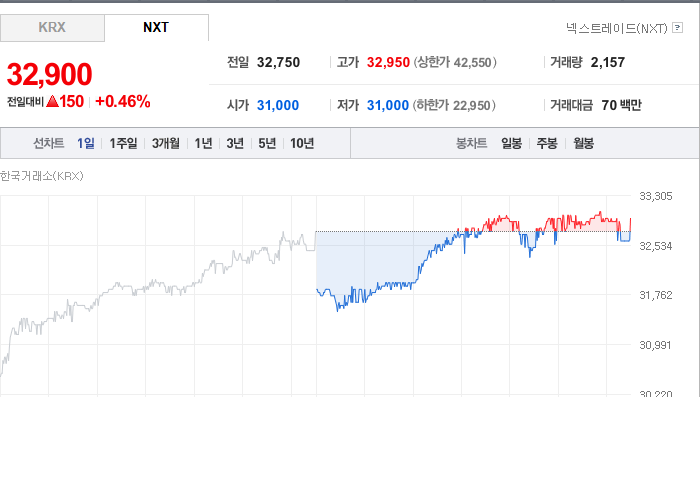This screenshot has height=490, width=700.
Task: Click the 30,991 axis label
Action: pyautogui.click(x=655, y=345)
